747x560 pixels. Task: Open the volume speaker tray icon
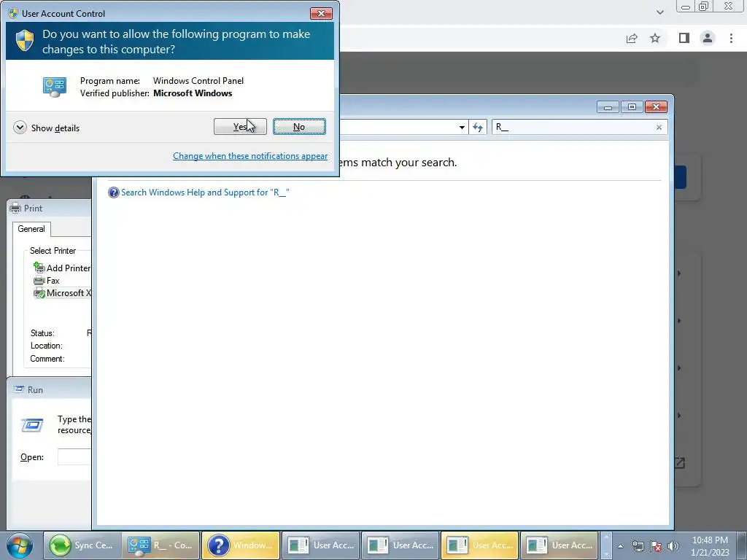[673, 546]
